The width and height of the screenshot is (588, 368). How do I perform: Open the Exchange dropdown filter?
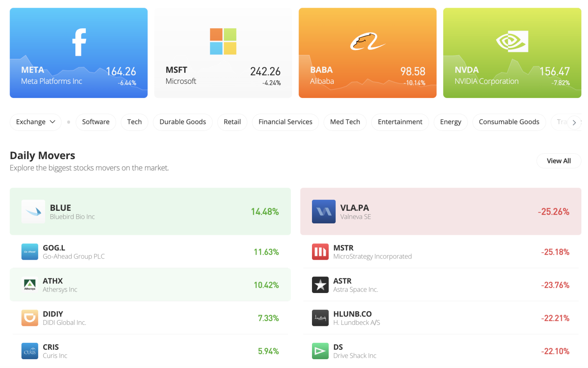36,122
